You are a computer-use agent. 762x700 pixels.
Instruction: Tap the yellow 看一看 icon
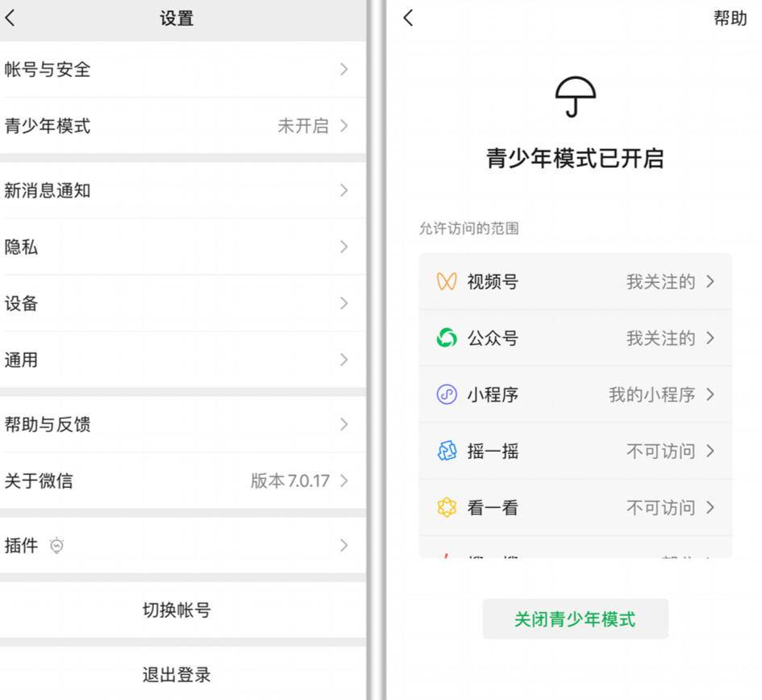point(447,507)
